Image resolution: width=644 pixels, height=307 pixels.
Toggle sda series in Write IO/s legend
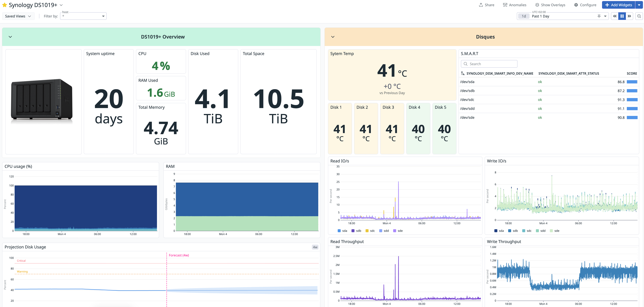tap(499, 231)
